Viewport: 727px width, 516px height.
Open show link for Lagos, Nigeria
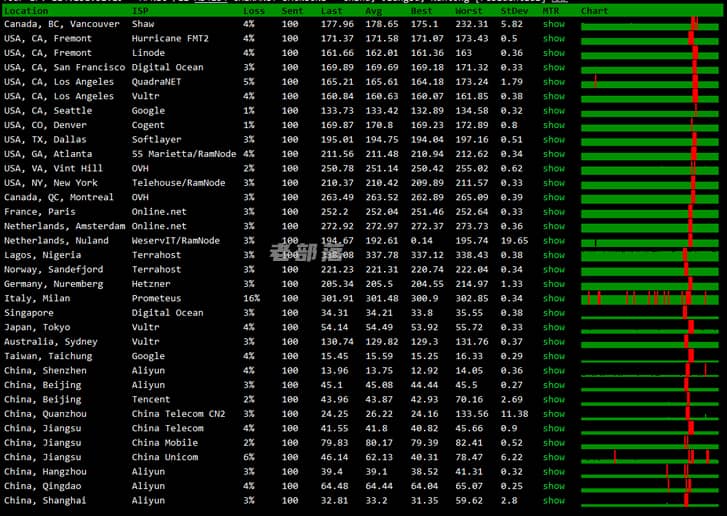[x=554, y=255]
